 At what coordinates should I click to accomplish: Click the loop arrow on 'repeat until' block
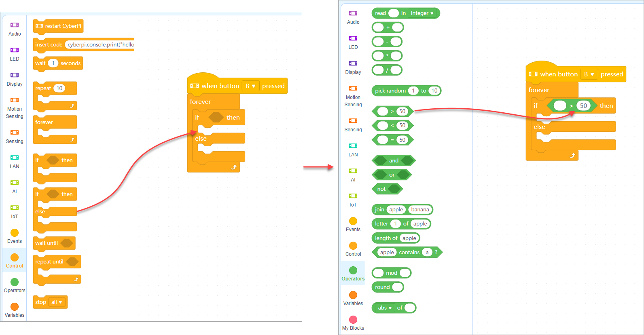(76, 279)
